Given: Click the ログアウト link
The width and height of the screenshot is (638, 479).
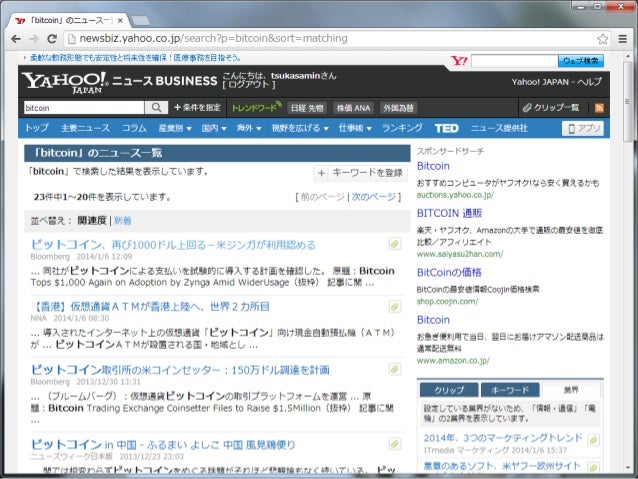Looking at the screenshot, I should coord(249,85).
